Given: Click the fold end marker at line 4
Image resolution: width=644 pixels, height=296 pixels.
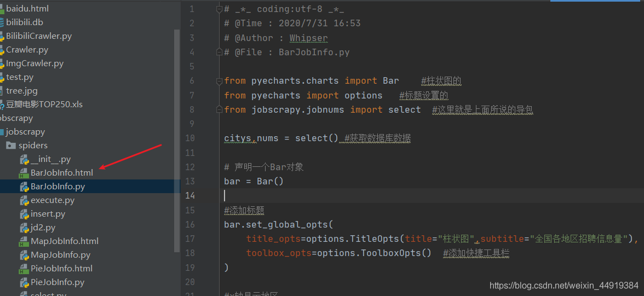Looking at the screenshot, I should [x=219, y=52].
